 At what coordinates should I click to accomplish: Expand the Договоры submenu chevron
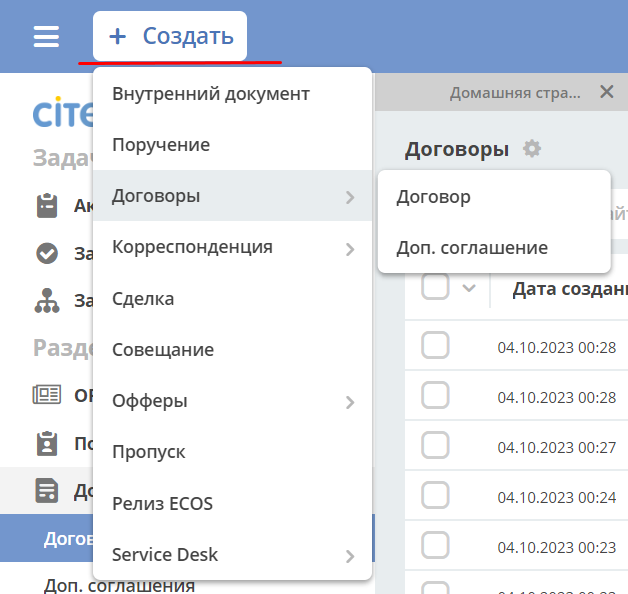350,197
